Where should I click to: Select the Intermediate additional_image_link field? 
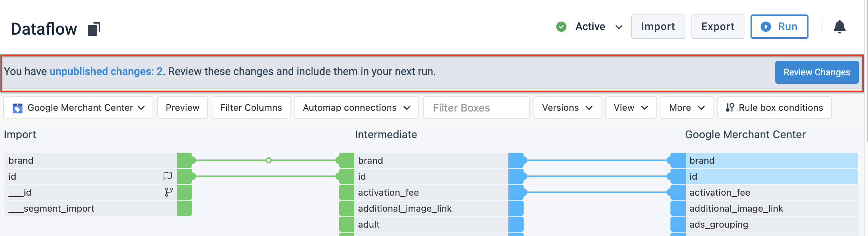pos(431,208)
